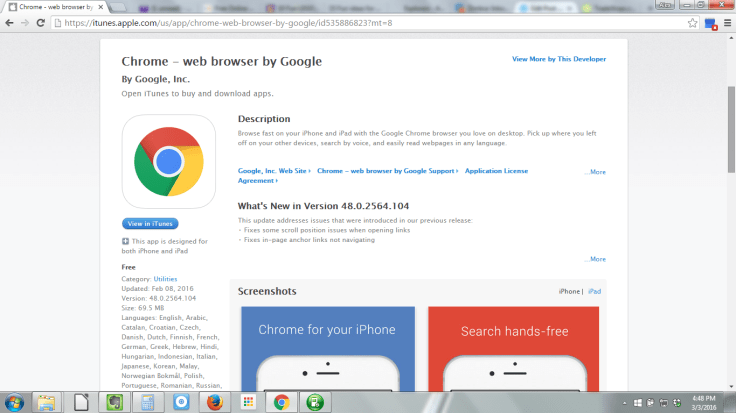Expand the Description with More link
This screenshot has width=736, height=413.
(596, 172)
